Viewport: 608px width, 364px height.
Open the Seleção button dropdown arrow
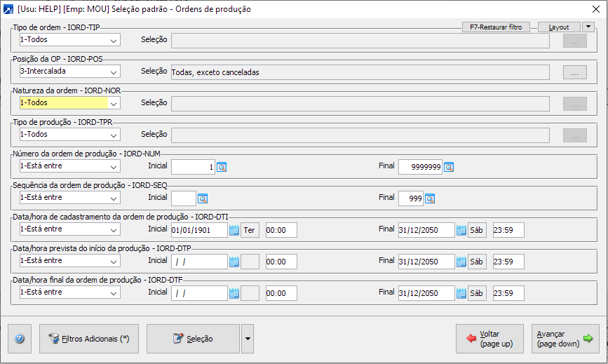pyautogui.click(x=248, y=339)
